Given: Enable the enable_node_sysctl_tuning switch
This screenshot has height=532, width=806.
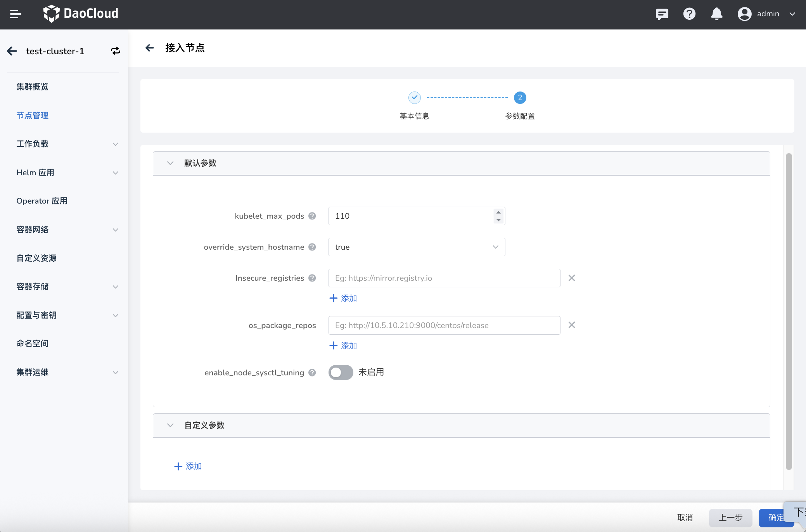Looking at the screenshot, I should tap(341, 372).
